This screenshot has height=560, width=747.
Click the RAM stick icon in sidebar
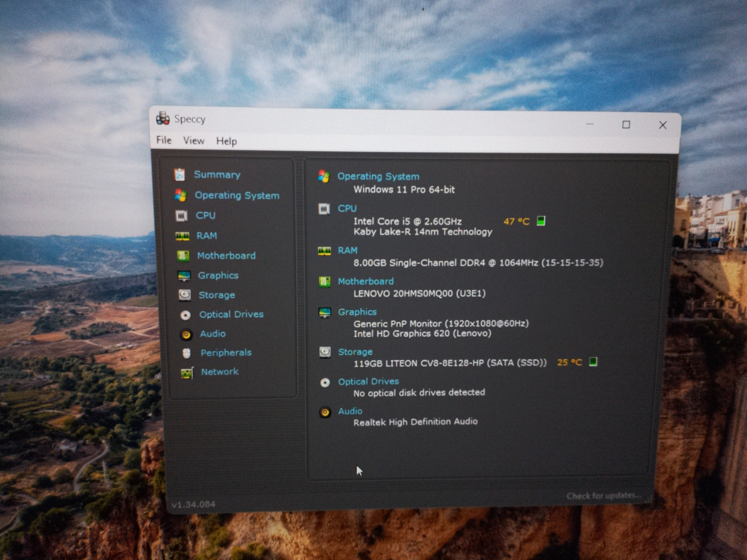[x=182, y=236]
